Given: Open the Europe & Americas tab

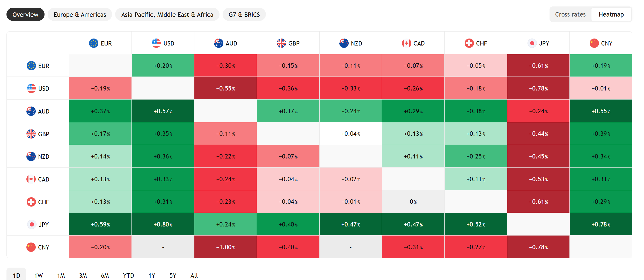Looking at the screenshot, I should [x=80, y=14].
